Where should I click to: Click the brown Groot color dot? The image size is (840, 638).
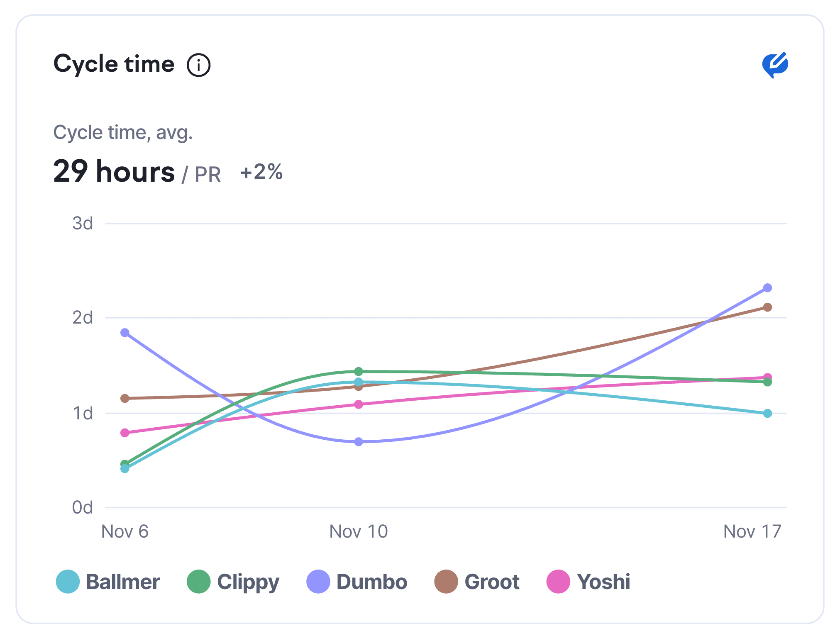(x=446, y=582)
